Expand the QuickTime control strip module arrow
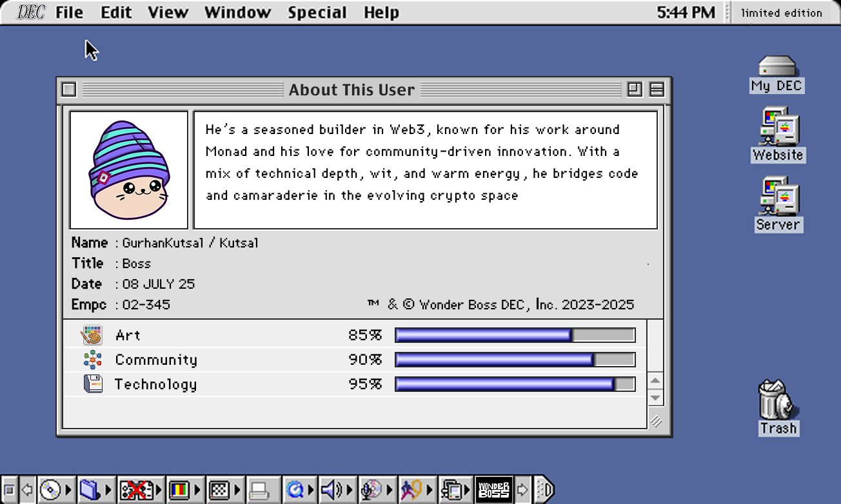This screenshot has width=841, height=504. click(x=312, y=490)
